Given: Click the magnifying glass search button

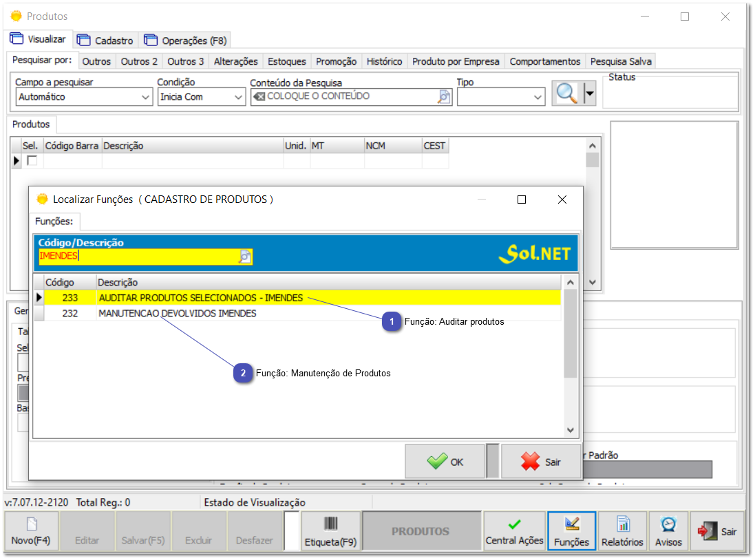Looking at the screenshot, I should [566, 94].
